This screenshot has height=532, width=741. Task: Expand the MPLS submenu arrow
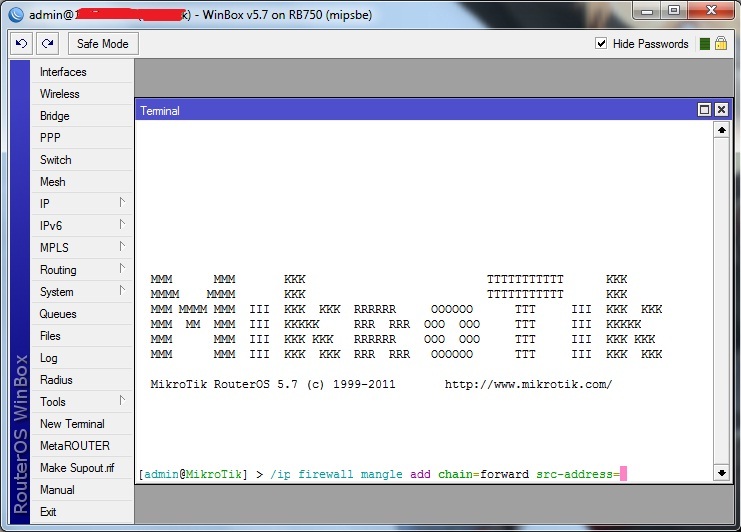click(x=122, y=247)
